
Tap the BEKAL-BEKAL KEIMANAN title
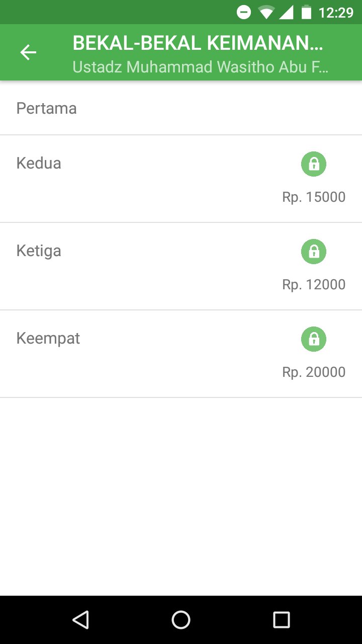pyautogui.click(x=198, y=44)
